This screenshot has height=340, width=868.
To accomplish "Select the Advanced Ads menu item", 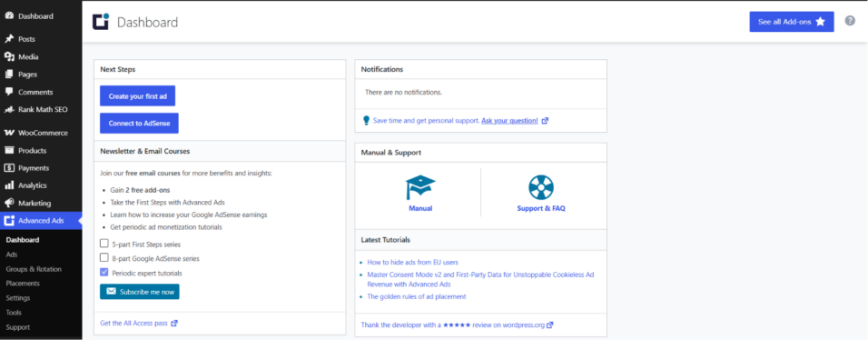I will point(41,221).
